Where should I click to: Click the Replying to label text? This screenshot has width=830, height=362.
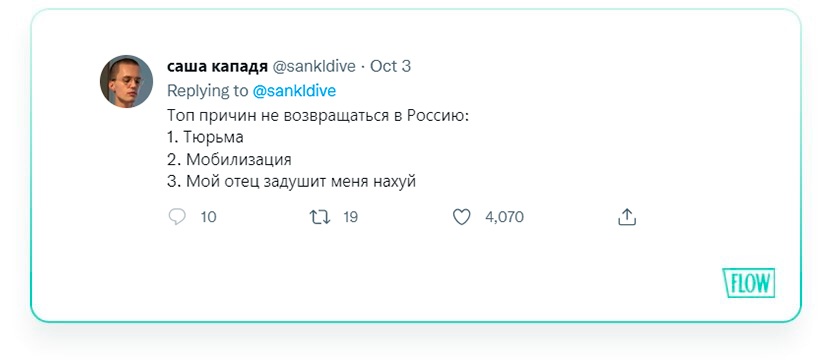point(208,91)
